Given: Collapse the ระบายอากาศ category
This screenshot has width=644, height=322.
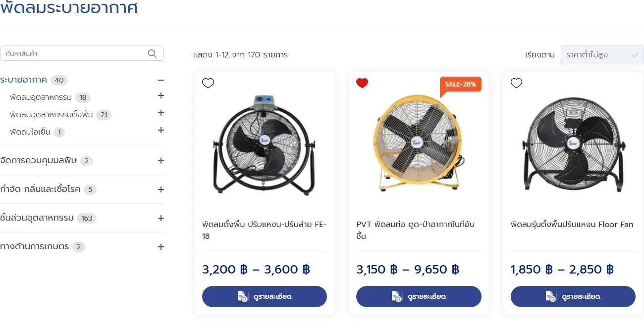Looking at the screenshot, I should (161, 80).
